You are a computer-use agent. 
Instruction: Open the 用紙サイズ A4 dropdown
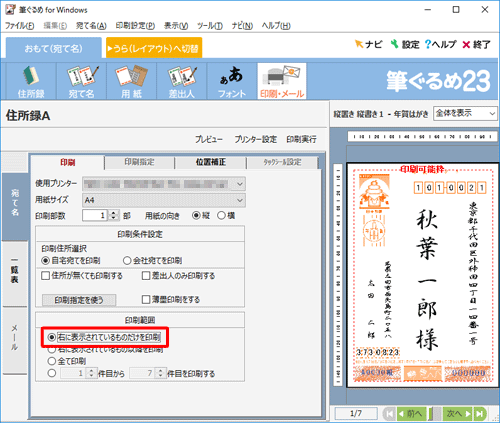(x=164, y=200)
